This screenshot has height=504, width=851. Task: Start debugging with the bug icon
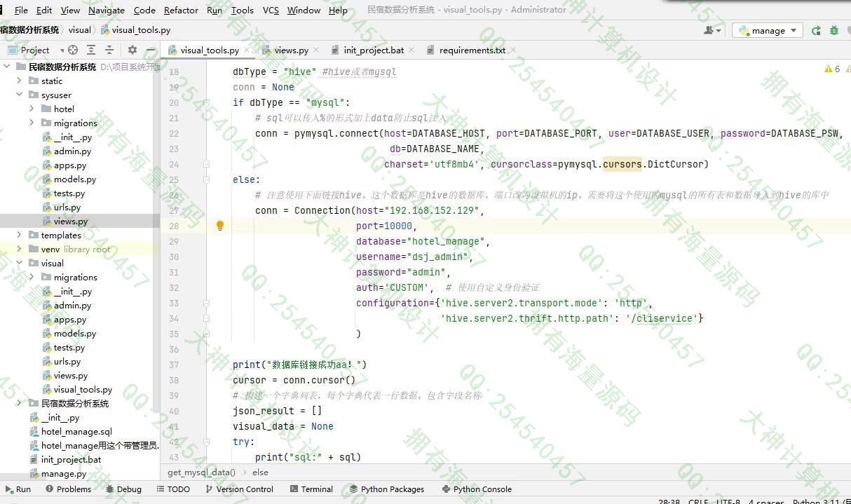pyautogui.click(x=834, y=30)
